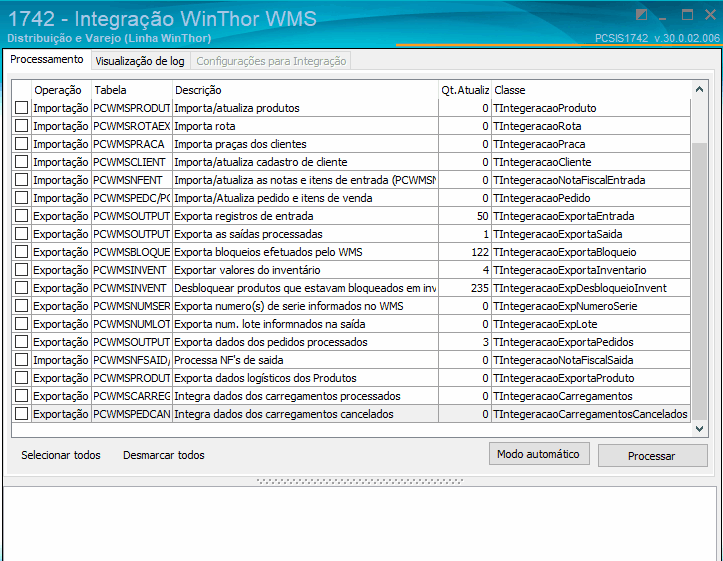
Task: Enable the Exporta num. lote row checkbox
Action: coord(21,324)
